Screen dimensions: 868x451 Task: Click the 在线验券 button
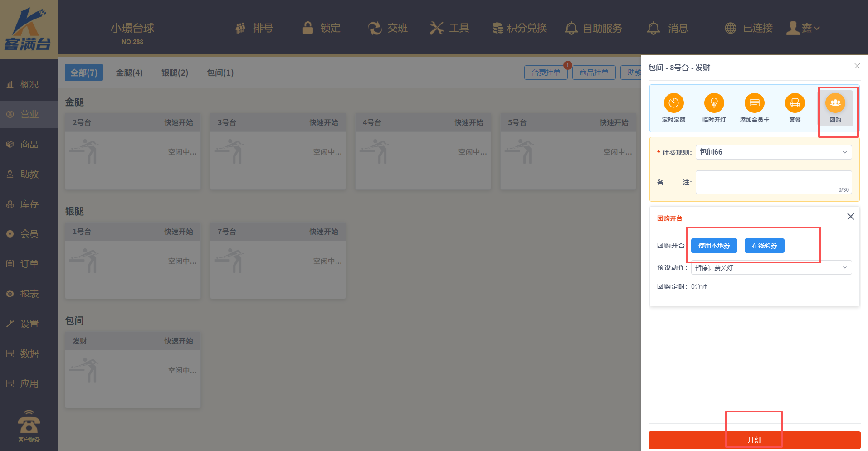764,246
